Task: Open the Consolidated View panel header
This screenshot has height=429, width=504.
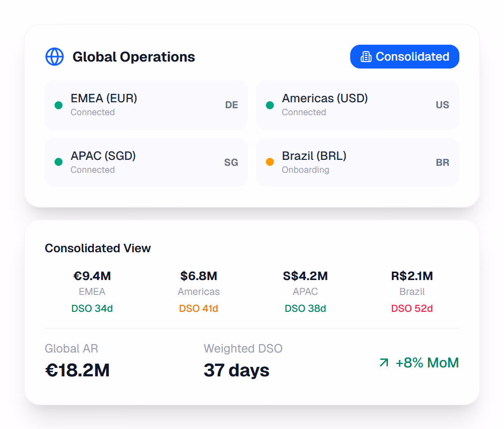Action: point(98,248)
